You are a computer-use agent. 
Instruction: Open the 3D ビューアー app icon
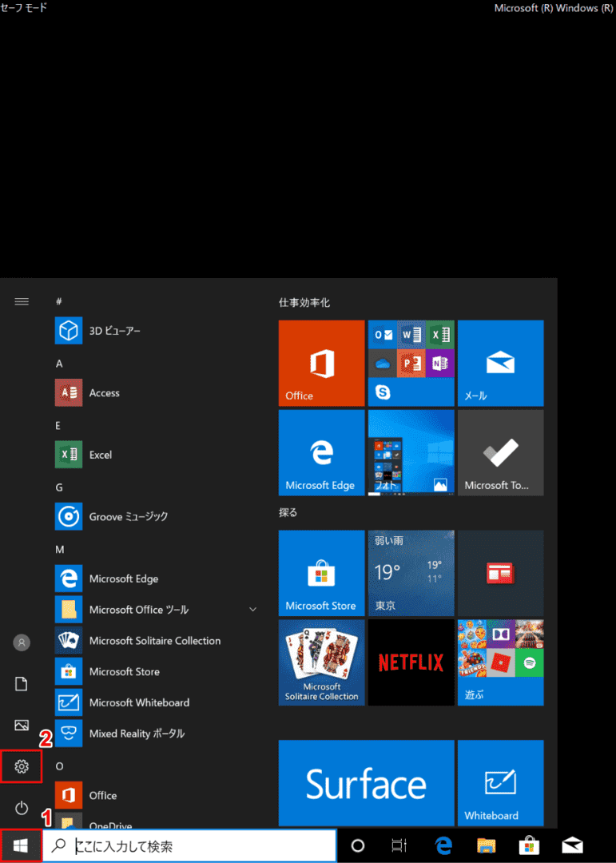click(x=69, y=331)
